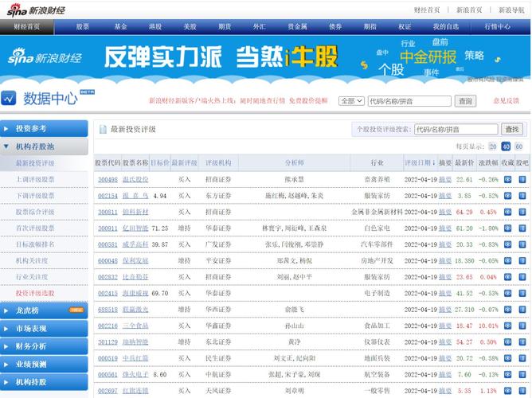
Task: Open the stock name link 三全食品
Action: tap(135, 326)
